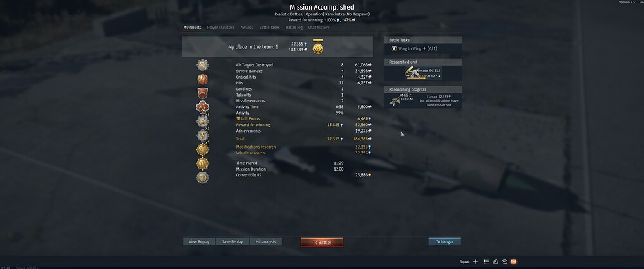Click the View Replay button
The width and height of the screenshot is (644, 269).
tap(199, 242)
